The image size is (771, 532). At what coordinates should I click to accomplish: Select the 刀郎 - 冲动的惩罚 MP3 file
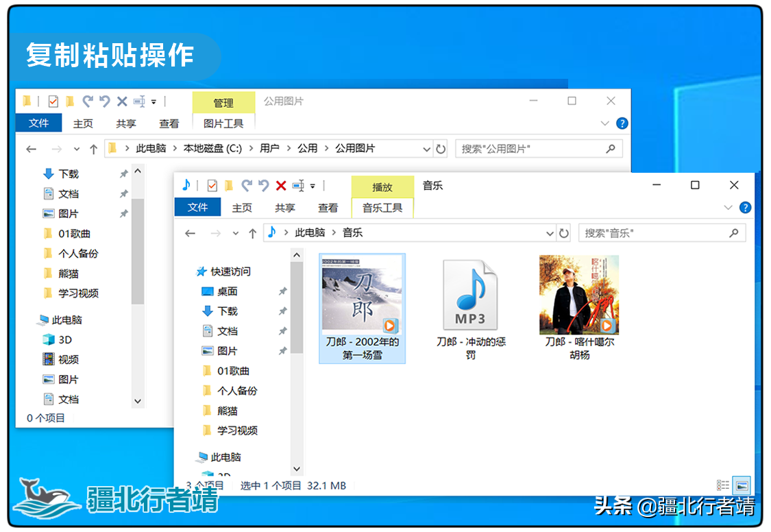(x=471, y=309)
